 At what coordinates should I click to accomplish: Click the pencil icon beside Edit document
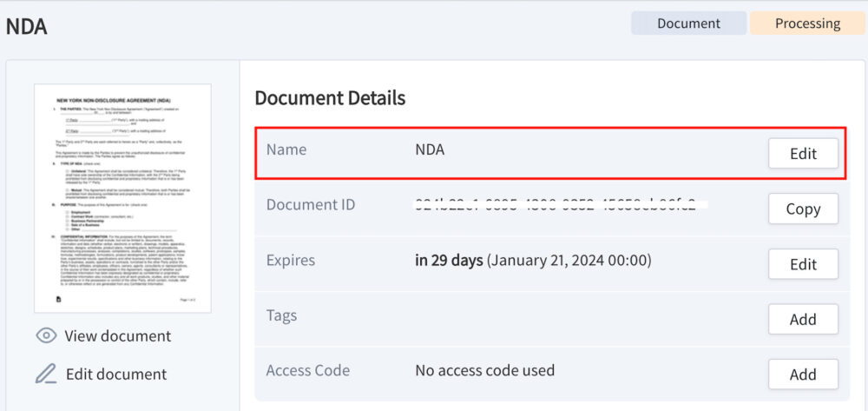pos(46,375)
